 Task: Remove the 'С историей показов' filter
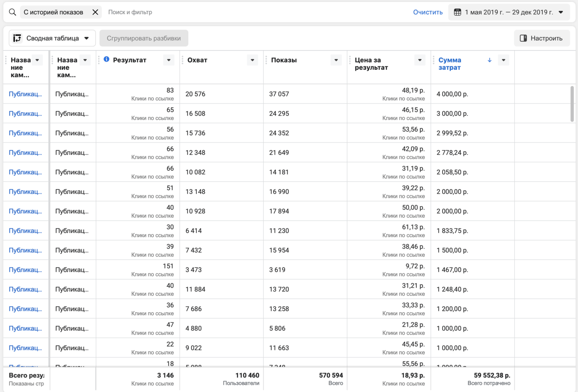pos(95,12)
